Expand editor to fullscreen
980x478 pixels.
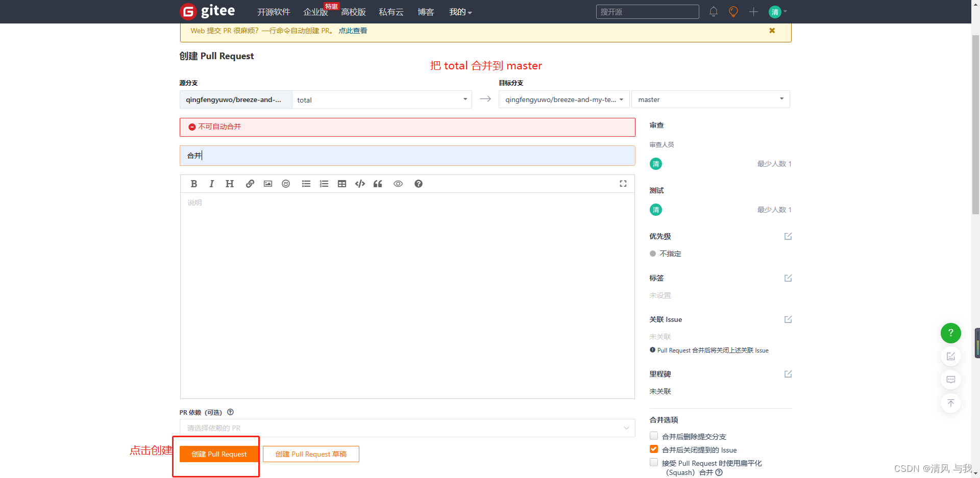[x=623, y=184]
